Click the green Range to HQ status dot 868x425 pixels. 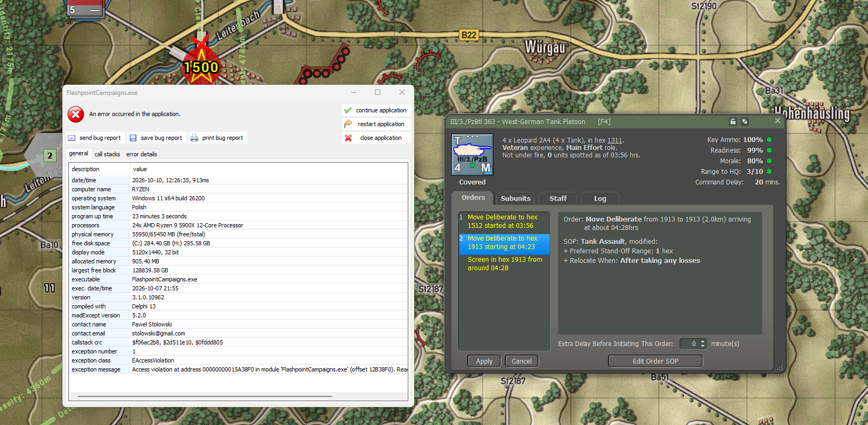769,172
